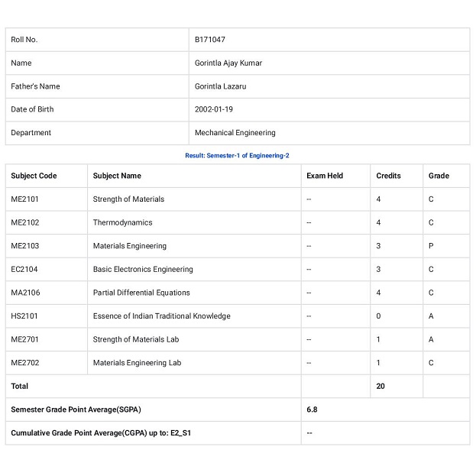Select subject code HS2101
Viewport: 476px width, 450px height.
[24, 316]
